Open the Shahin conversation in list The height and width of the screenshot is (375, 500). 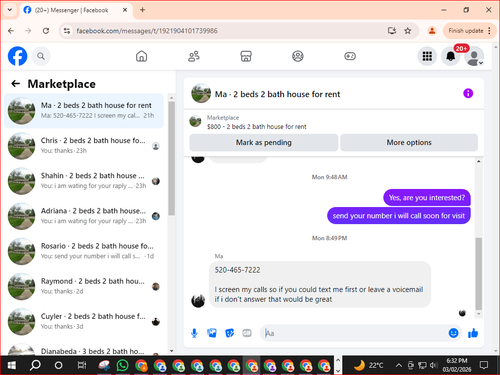pos(84,181)
